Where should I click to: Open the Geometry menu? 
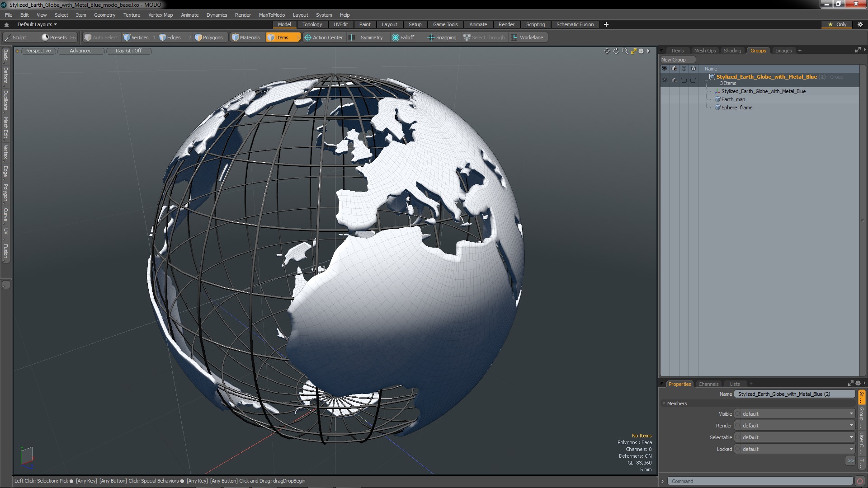(x=104, y=15)
